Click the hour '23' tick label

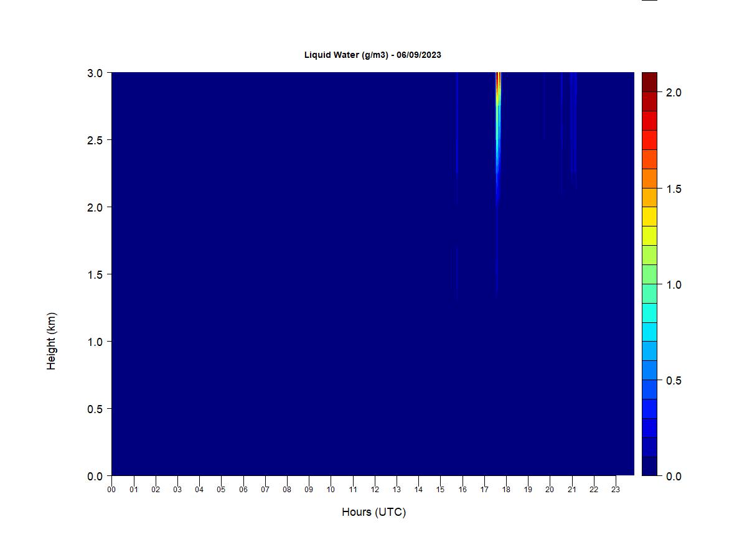(x=616, y=489)
